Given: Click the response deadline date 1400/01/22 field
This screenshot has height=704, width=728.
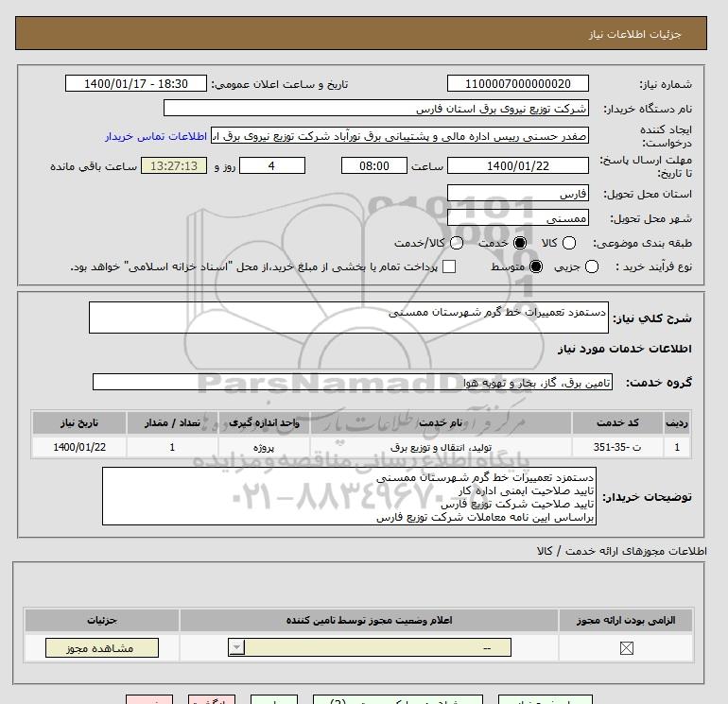Looking at the screenshot, I should tap(518, 165).
